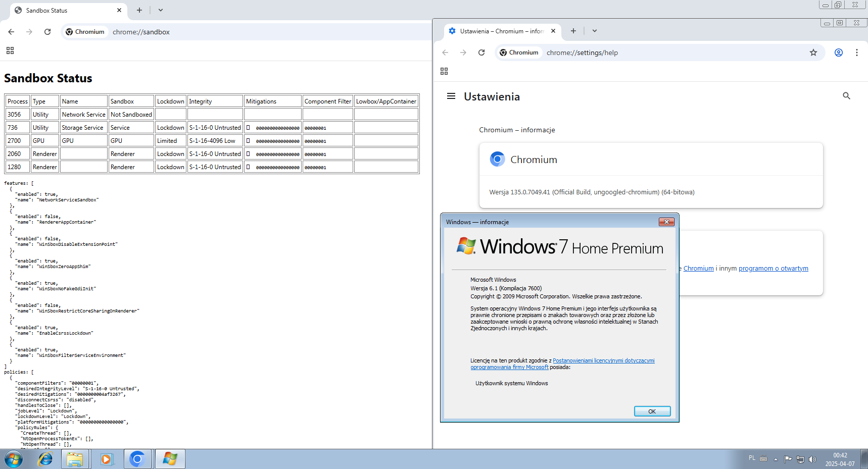868x469 pixels.
Task: Go forward in the settings window
Action: pyautogui.click(x=463, y=53)
